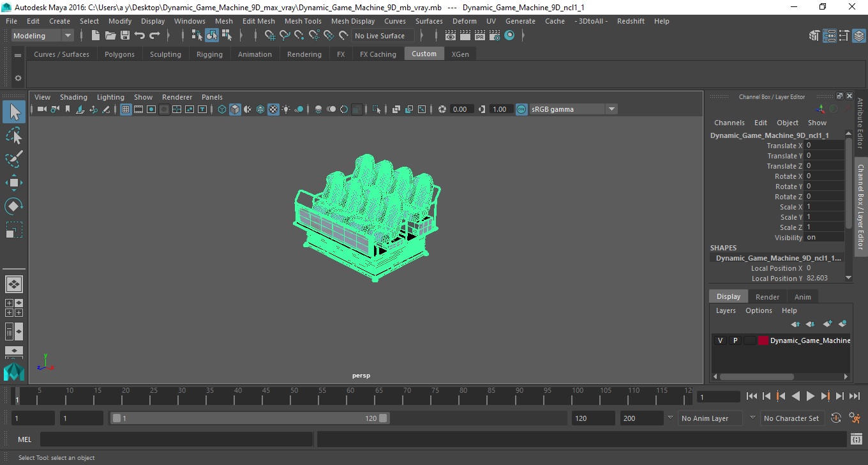Image resolution: width=868 pixels, height=465 pixels.
Task: Toggle snap to grids magnet icon
Action: pos(270,36)
